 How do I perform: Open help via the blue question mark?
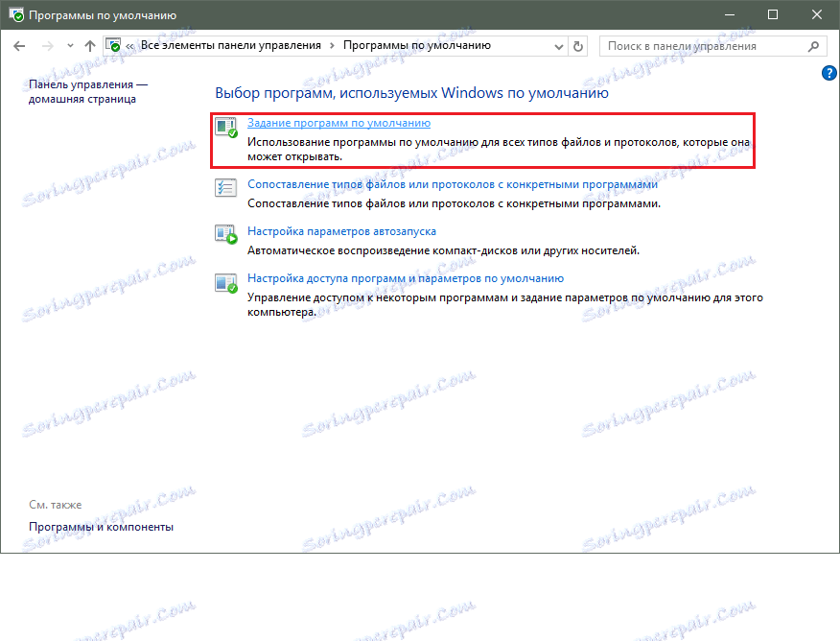click(828, 73)
